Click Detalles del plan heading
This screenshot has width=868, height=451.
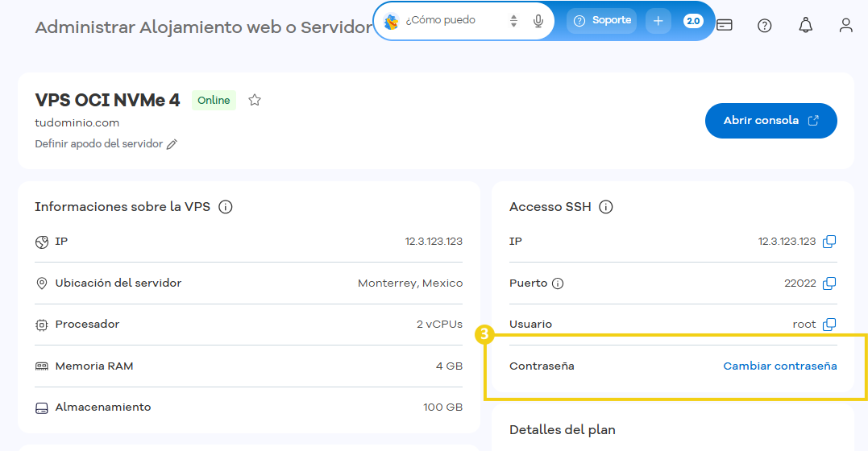coord(563,430)
